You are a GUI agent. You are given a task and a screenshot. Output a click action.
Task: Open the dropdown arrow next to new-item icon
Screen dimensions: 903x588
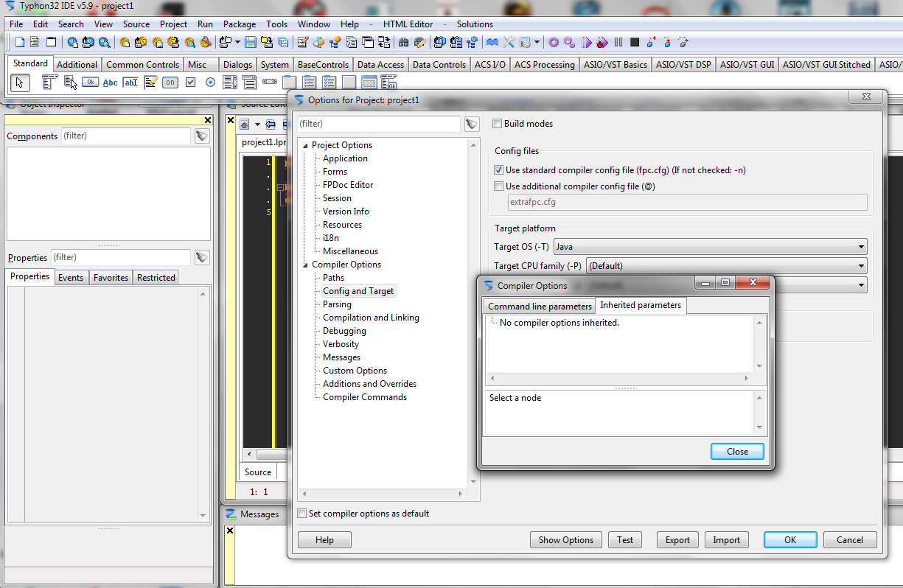tap(237, 43)
